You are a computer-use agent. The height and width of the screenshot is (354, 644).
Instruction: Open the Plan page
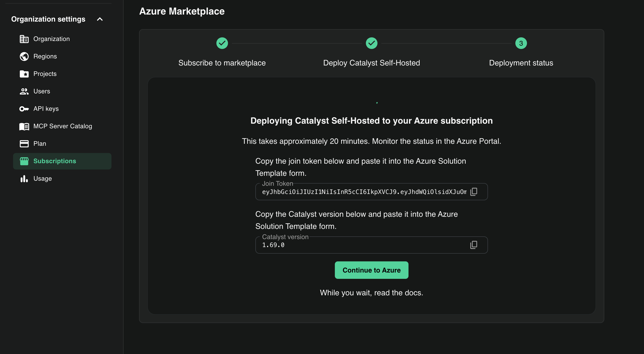pos(62,144)
